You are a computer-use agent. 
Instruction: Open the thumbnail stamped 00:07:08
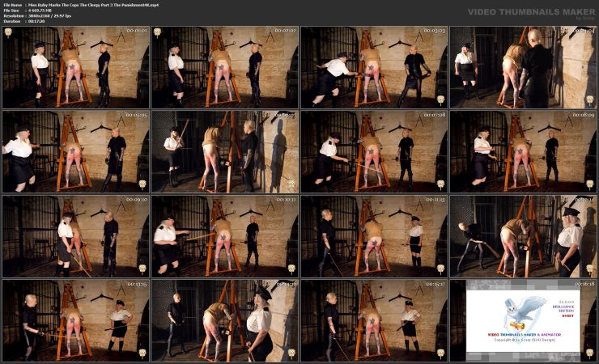tap(374, 151)
